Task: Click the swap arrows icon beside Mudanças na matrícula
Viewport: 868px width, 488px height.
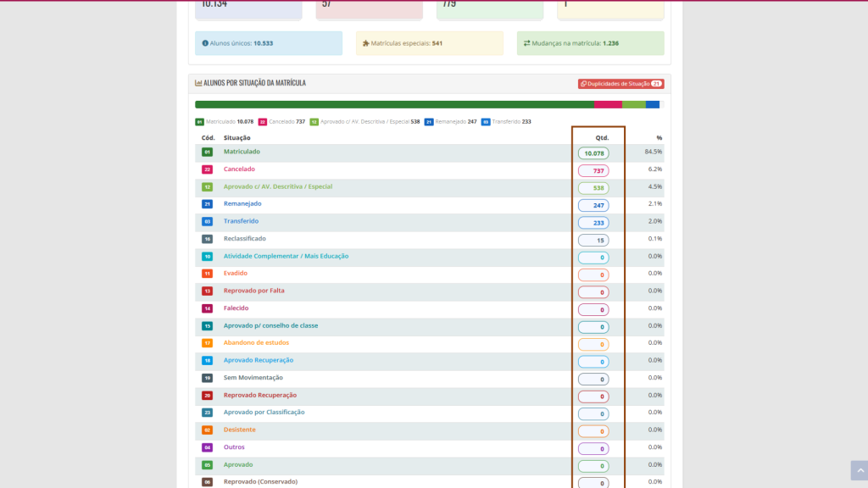Action: [526, 43]
